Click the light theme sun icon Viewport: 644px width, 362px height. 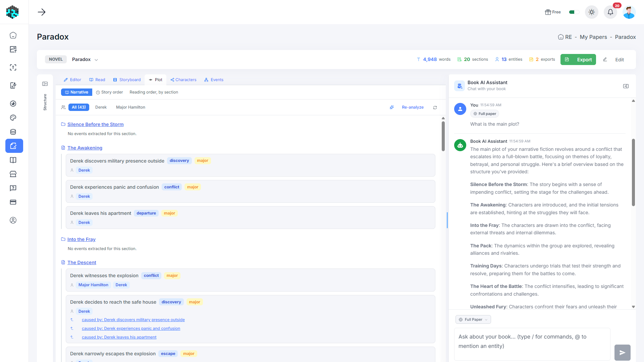(591, 12)
